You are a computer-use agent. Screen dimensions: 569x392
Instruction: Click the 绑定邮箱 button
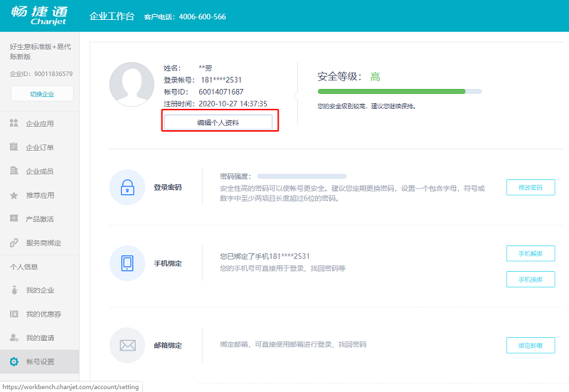pos(531,345)
